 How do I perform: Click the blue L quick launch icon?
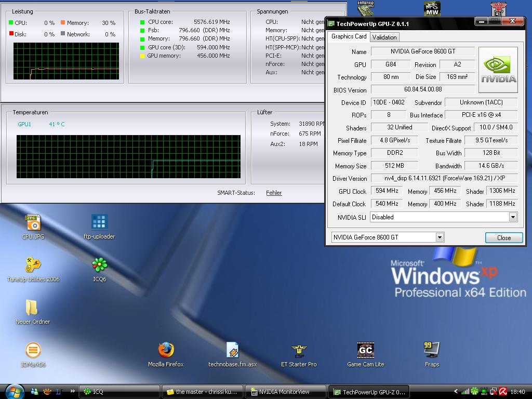coord(59,392)
